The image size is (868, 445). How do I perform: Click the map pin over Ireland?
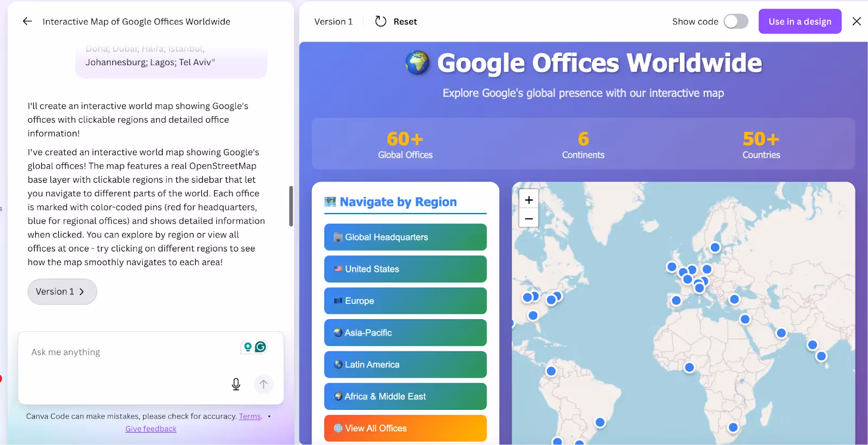pos(672,267)
